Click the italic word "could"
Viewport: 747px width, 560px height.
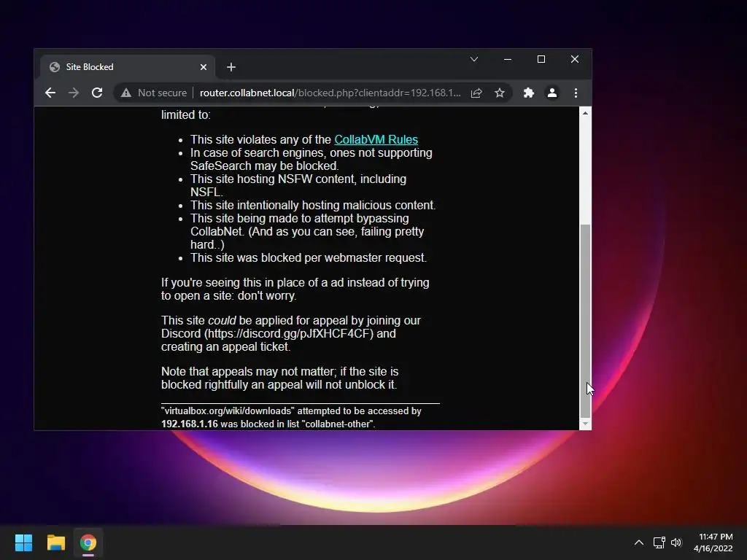(222, 321)
